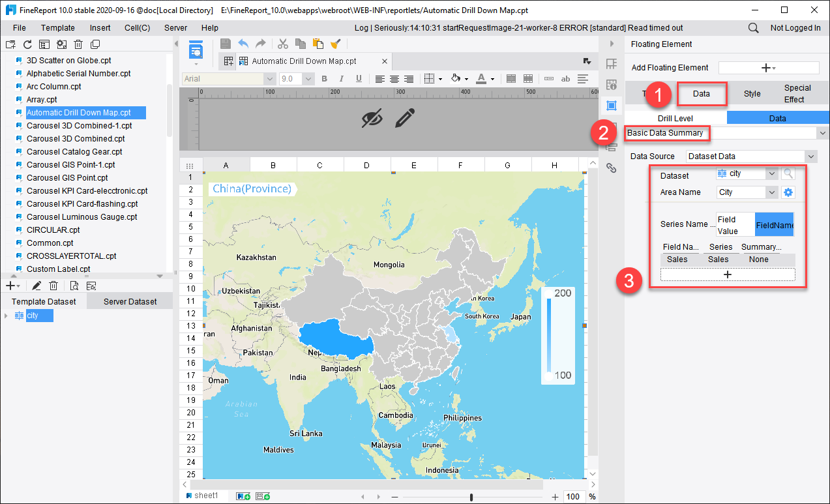The width and height of the screenshot is (830, 504).
Task: Open the border style dropdown arrow
Action: (x=440, y=79)
